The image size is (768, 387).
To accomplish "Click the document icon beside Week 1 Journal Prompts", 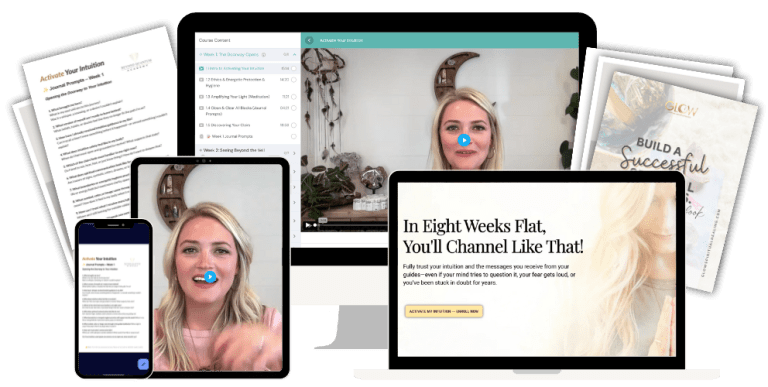I will point(201,137).
